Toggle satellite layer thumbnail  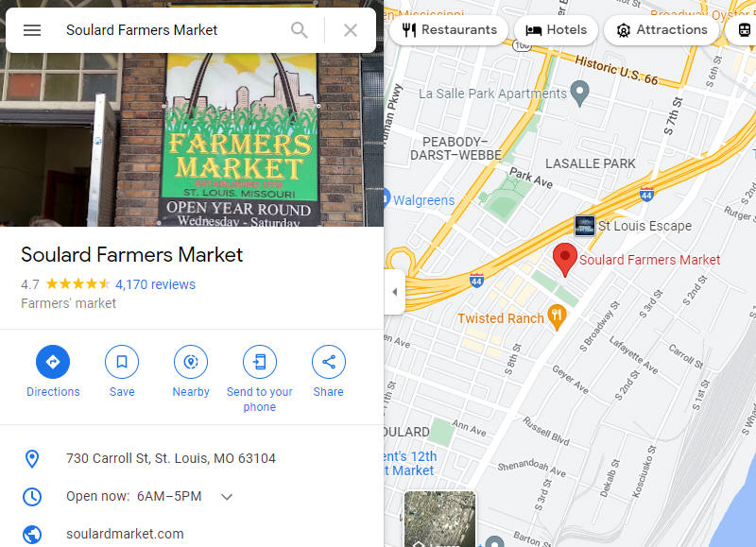(439, 519)
